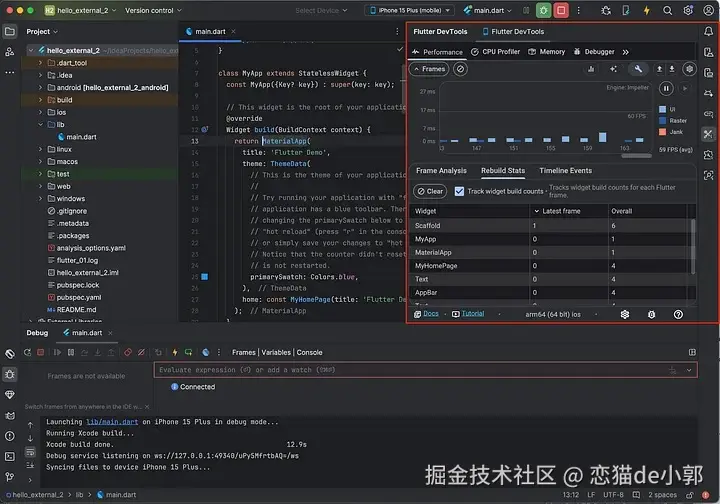
Task: Click lib/main.dart link in console output
Action: [x=112, y=421]
